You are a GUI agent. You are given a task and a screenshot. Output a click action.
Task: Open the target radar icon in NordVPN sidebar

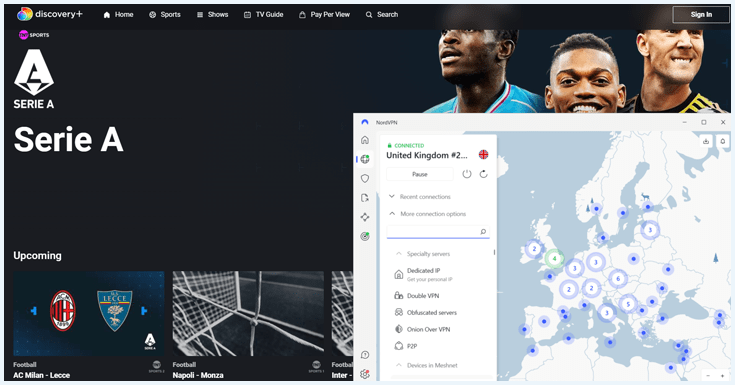(365, 236)
